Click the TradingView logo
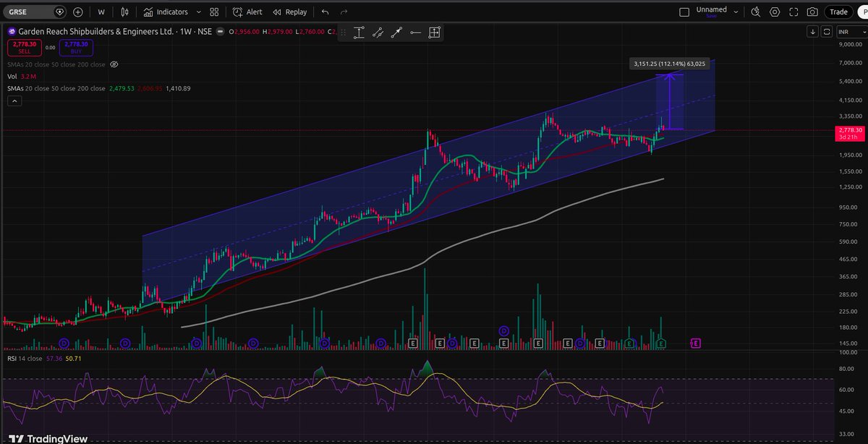The width and height of the screenshot is (868, 444). coord(48,438)
